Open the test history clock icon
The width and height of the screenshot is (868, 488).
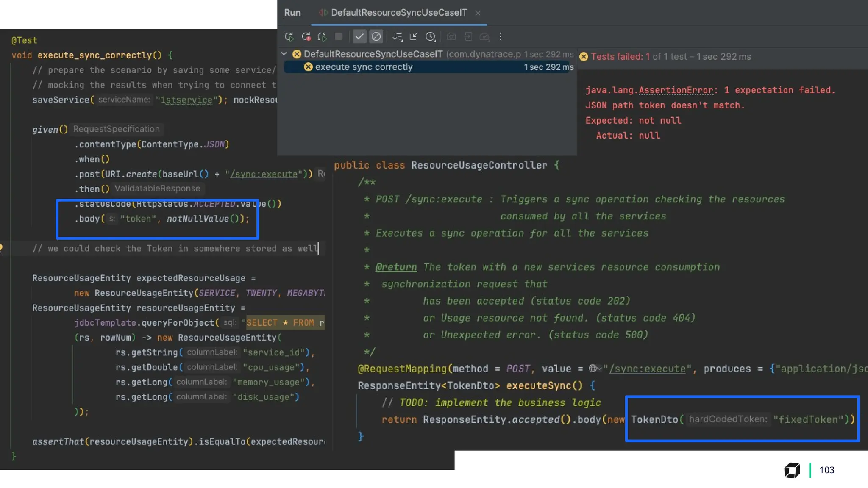click(x=431, y=37)
